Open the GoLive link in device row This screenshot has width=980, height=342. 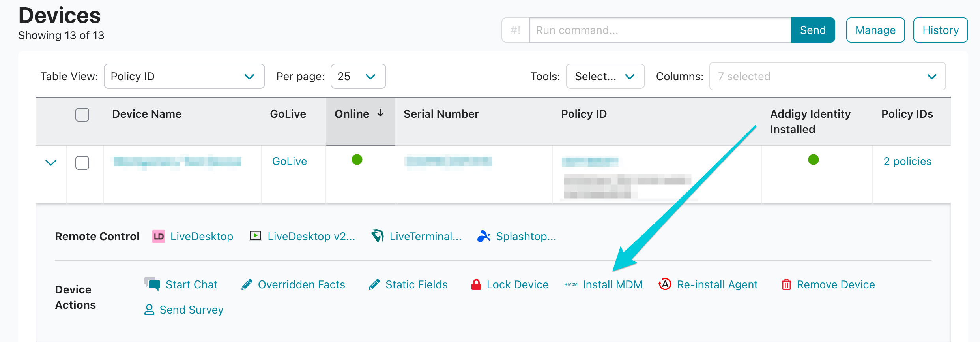(x=290, y=161)
